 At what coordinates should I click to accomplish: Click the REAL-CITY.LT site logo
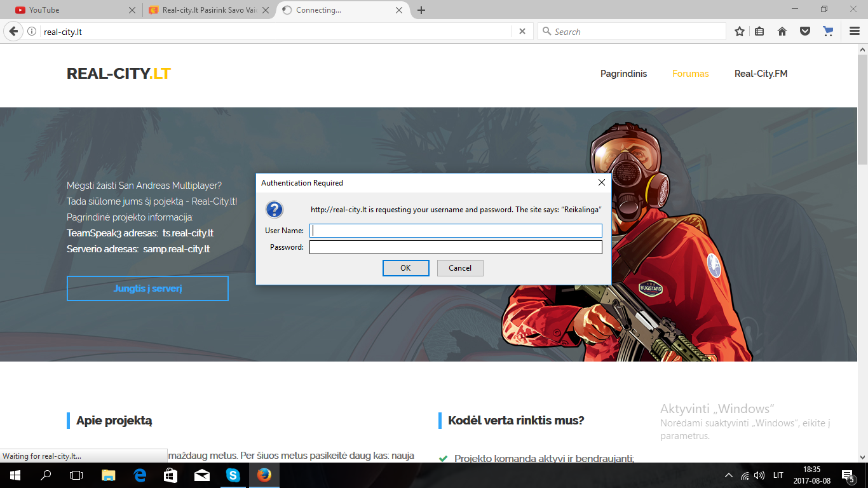(119, 74)
